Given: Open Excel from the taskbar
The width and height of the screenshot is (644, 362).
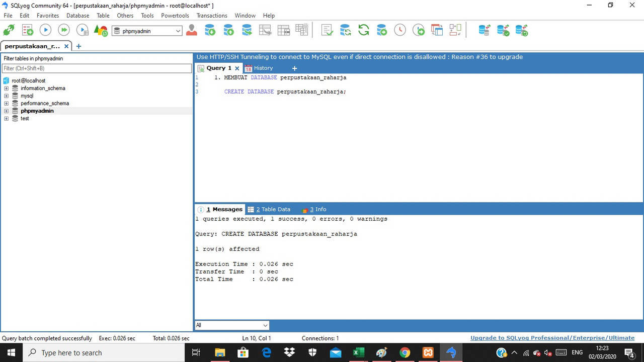Looking at the screenshot, I should tap(358, 352).
